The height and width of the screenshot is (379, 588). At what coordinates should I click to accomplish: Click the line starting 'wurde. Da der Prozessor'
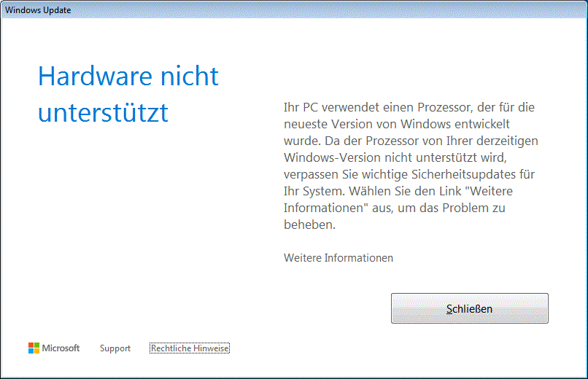(411, 141)
